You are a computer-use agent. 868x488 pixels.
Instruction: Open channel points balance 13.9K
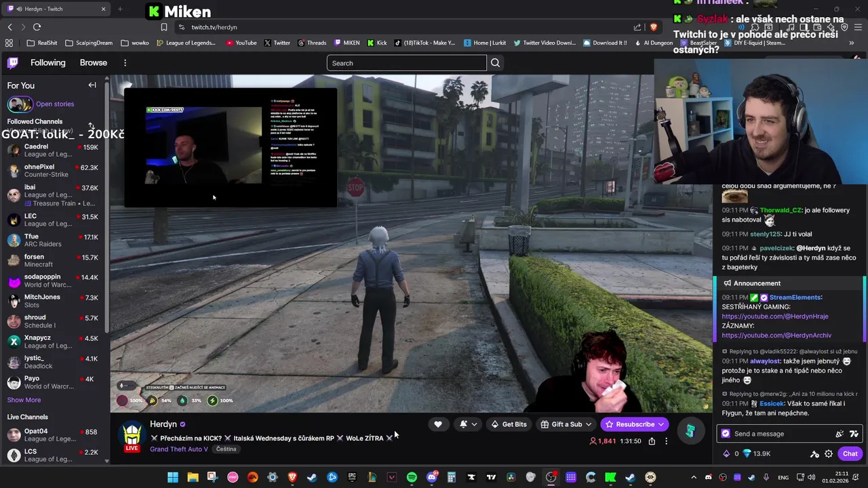pos(757,454)
